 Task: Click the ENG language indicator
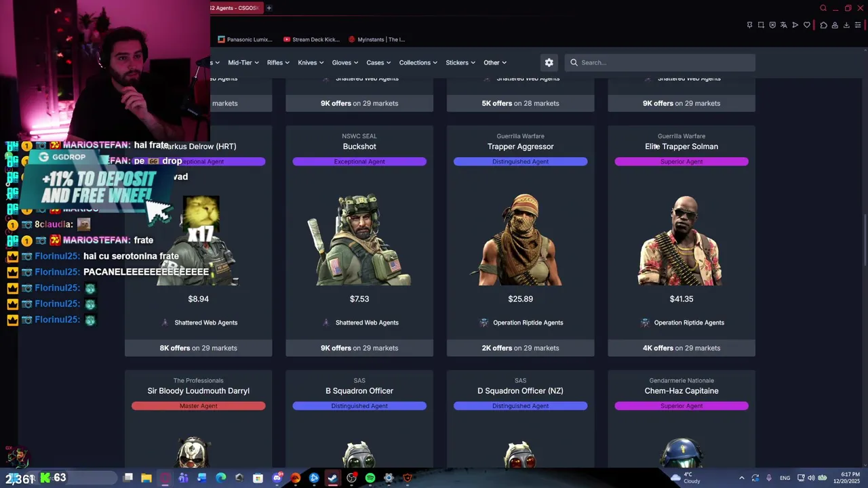[x=785, y=478]
